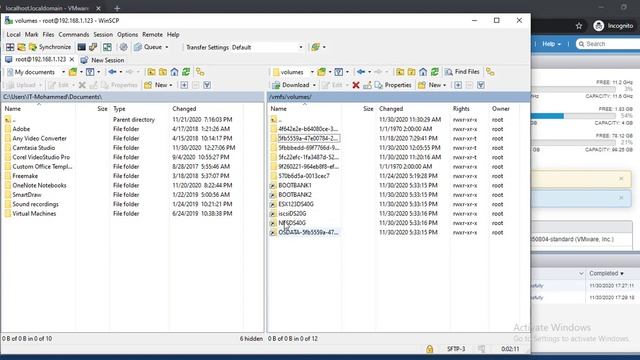
Task: Click the green grid icon before Preferences gear
Action: coord(107,47)
